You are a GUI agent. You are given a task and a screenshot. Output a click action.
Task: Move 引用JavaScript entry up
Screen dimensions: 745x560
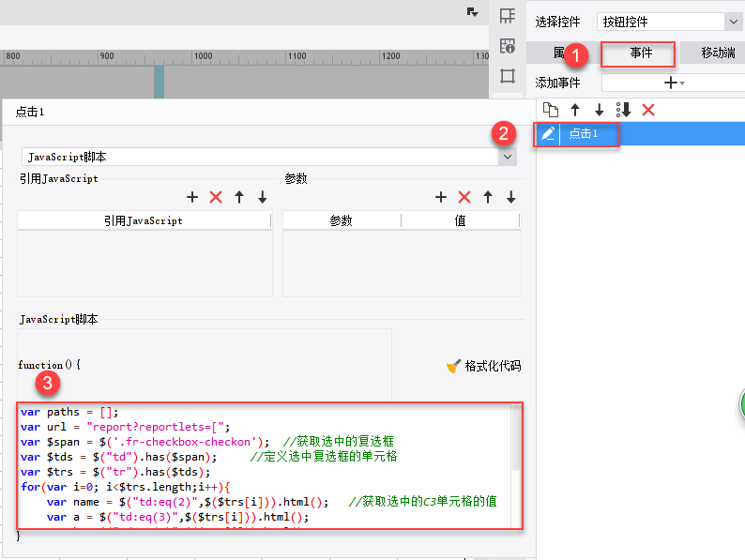[x=239, y=197]
